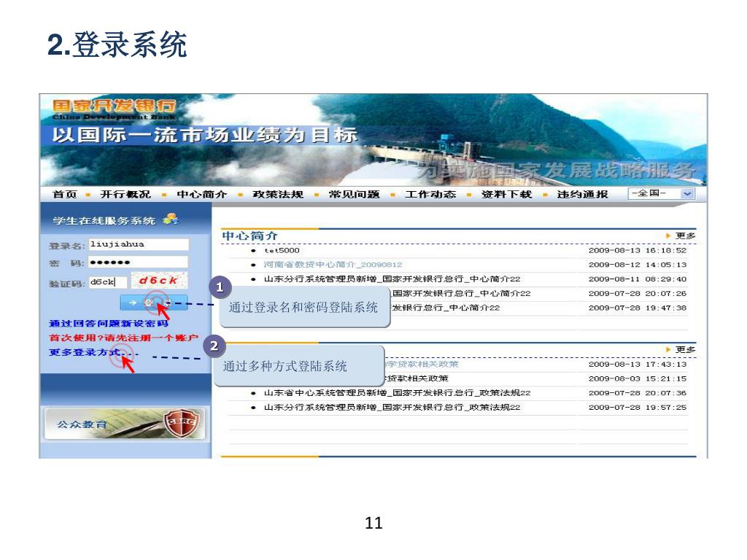
Task: Go to 违约通报 navigation item
Action: (583, 194)
